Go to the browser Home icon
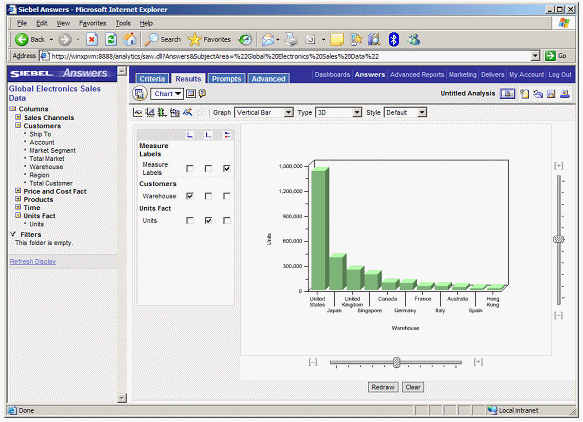Viewport: 583px width, 422px height. (x=130, y=39)
